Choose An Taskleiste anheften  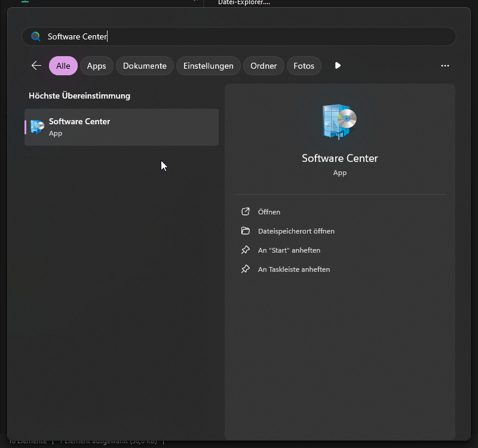point(293,269)
